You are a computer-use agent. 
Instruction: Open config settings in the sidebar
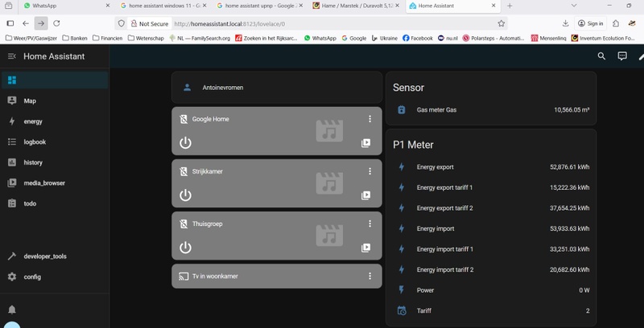54,277
